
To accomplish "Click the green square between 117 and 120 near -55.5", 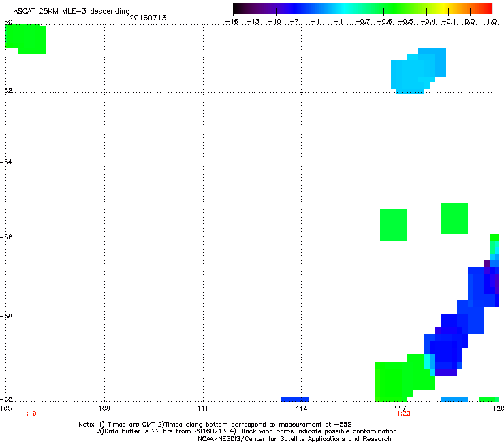I will click(x=454, y=219).
